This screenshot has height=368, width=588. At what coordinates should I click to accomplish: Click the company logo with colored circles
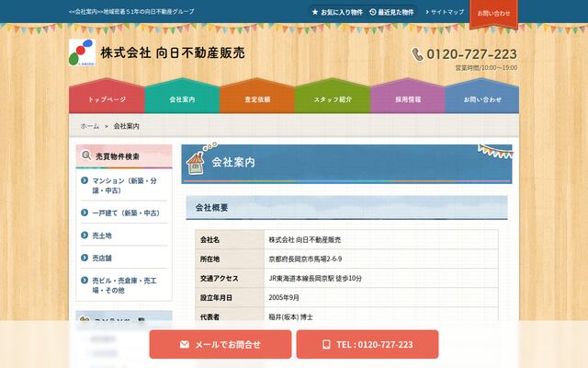click(x=82, y=52)
